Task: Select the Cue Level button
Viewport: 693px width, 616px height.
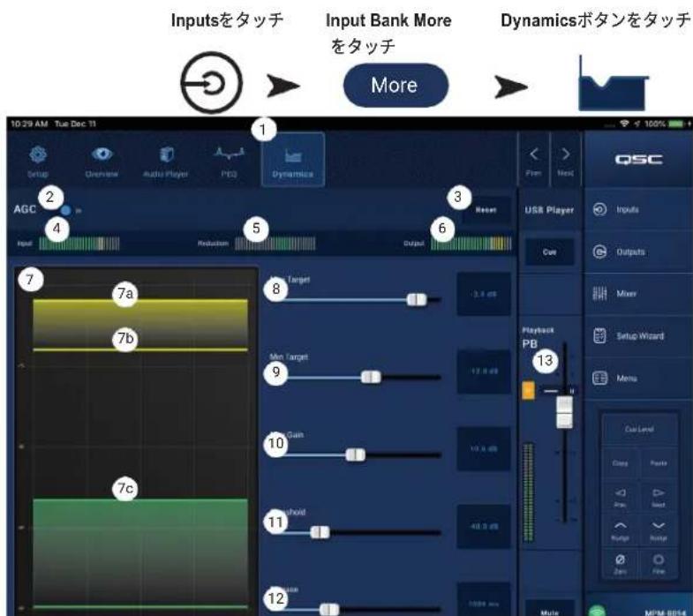Action: click(x=639, y=429)
